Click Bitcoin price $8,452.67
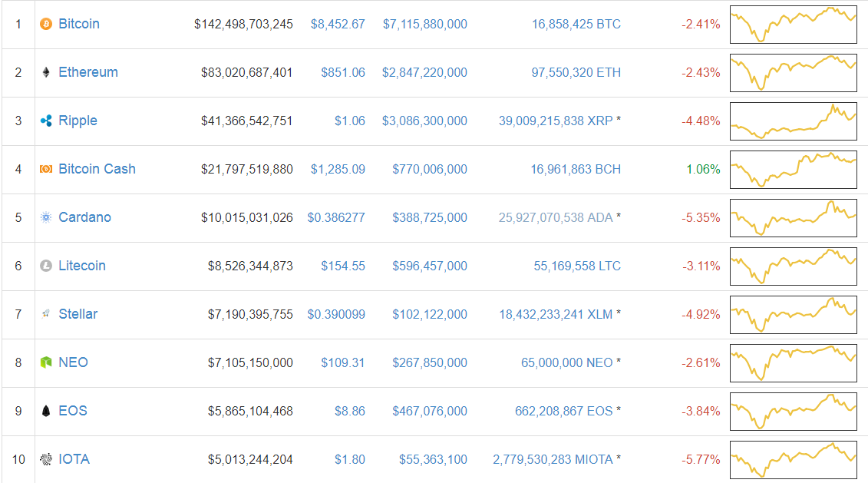Image resolution: width=868 pixels, height=483 pixels. (338, 25)
